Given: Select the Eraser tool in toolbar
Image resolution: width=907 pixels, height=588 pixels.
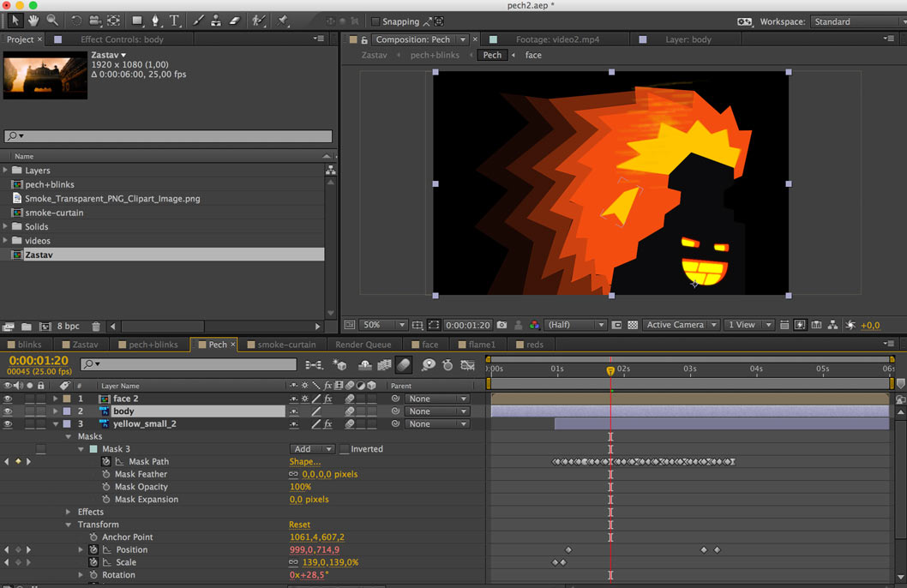Looking at the screenshot, I should pos(235,21).
